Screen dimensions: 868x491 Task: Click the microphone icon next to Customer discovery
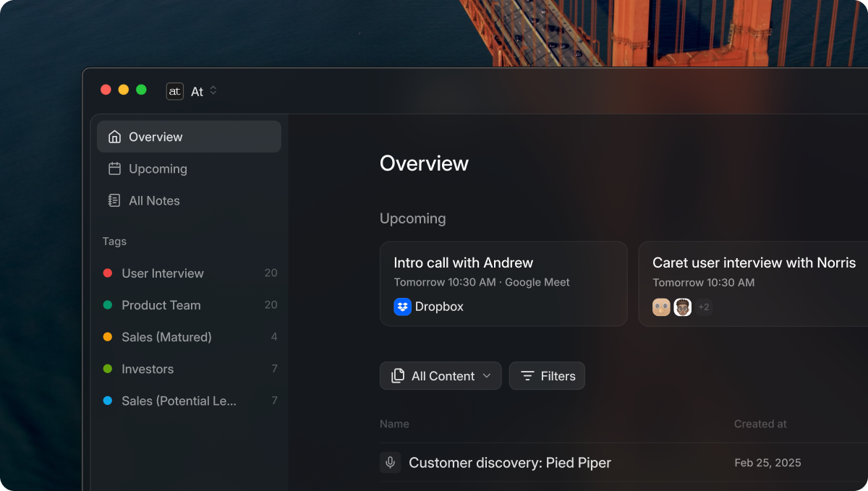point(390,462)
